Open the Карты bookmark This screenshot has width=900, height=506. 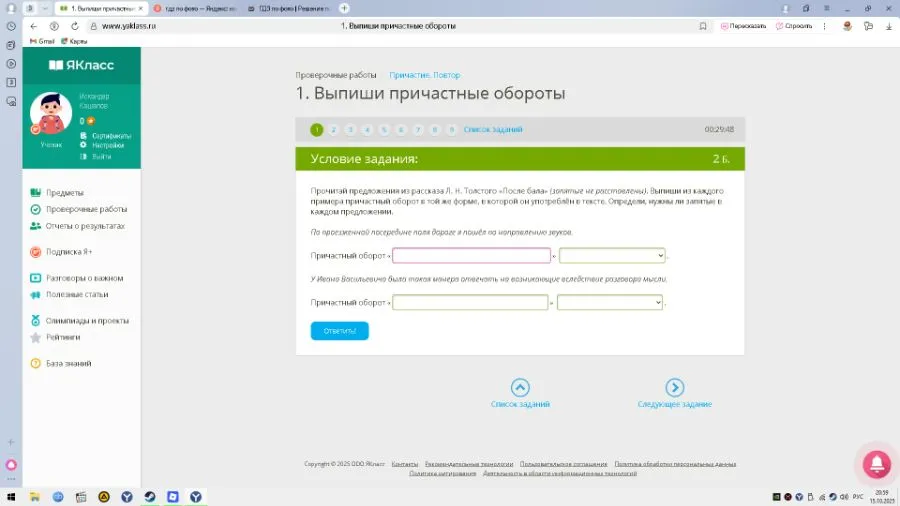(x=74, y=41)
